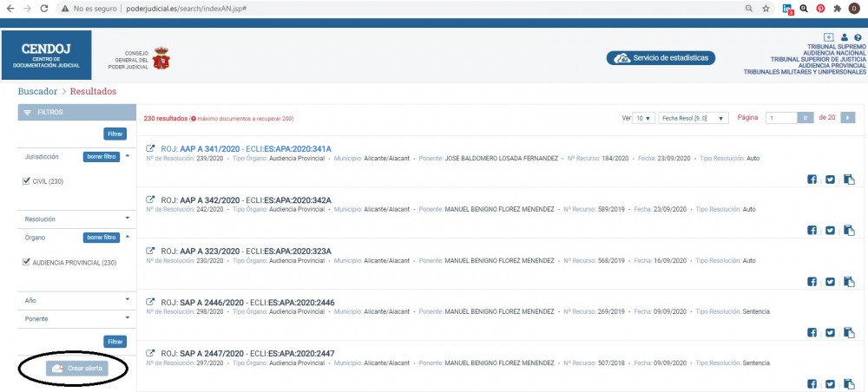
Task: Copy AAP A 323/2020 result to clipboard
Action: (849, 281)
